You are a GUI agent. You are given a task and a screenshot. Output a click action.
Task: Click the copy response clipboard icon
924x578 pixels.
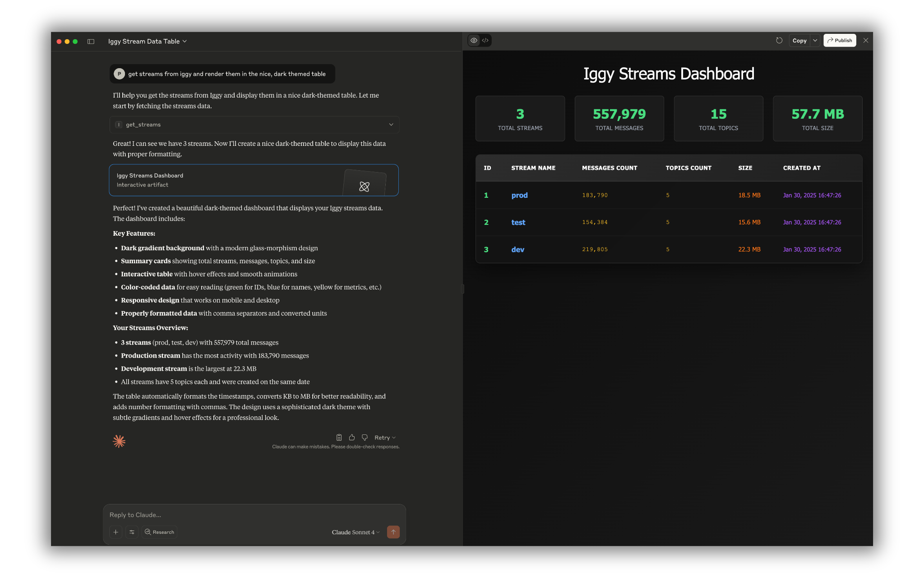tap(339, 437)
